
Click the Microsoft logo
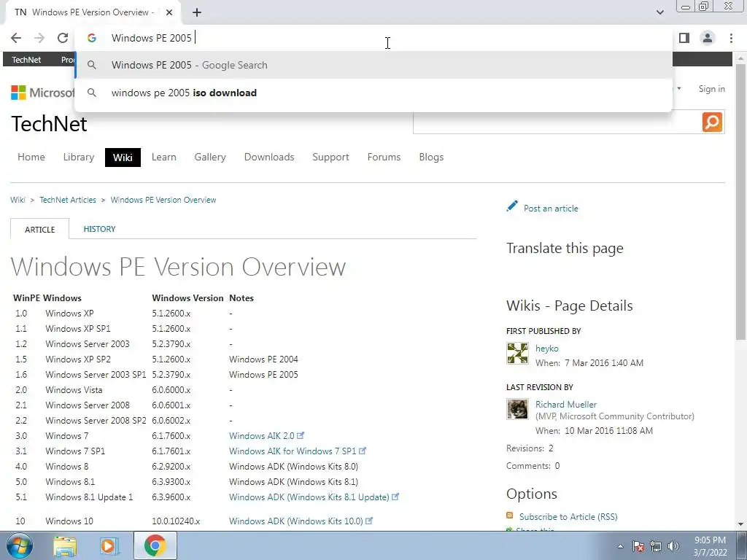[x=43, y=93]
